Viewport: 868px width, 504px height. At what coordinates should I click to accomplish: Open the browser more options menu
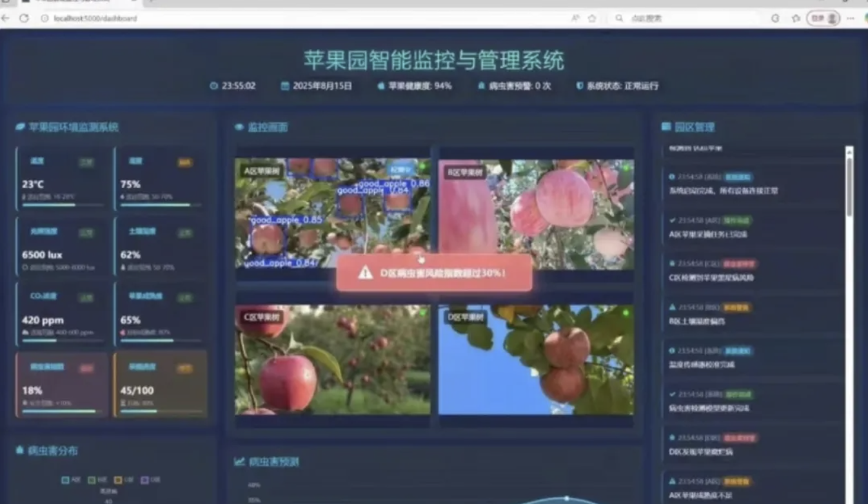coord(851,18)
